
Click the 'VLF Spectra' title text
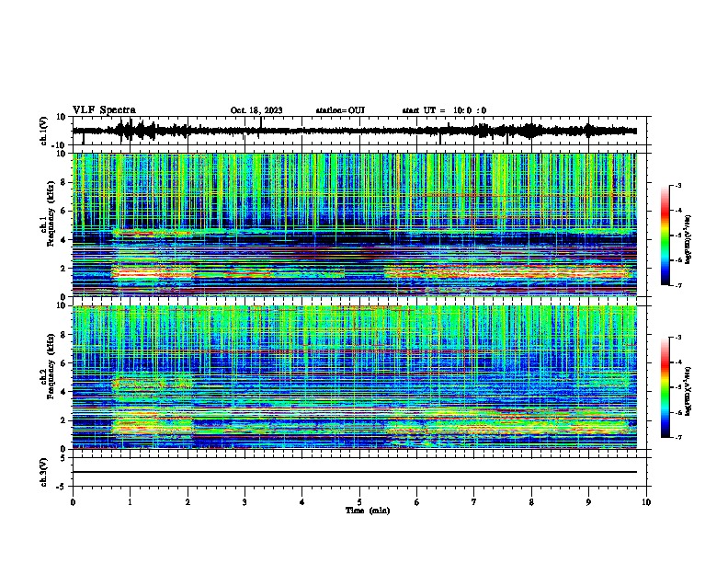pos(104,109)
